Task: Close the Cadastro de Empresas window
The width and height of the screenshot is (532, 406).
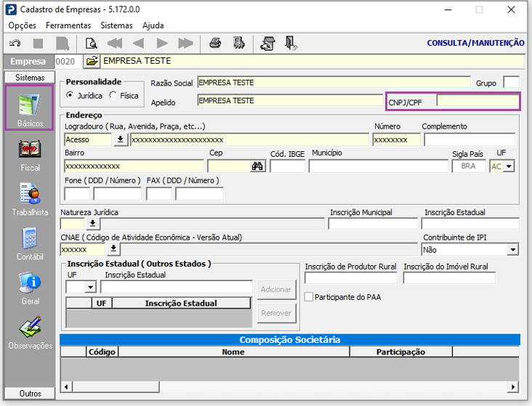Action: coord(512,10)
